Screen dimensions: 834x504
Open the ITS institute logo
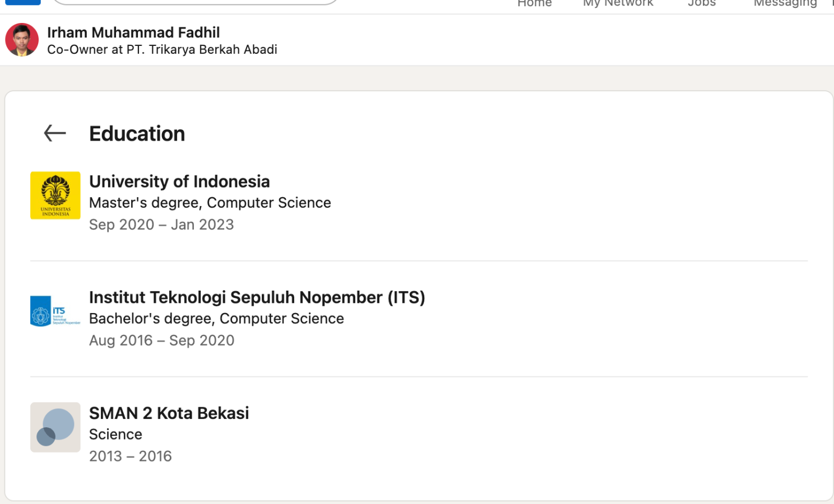pos(55,311)
